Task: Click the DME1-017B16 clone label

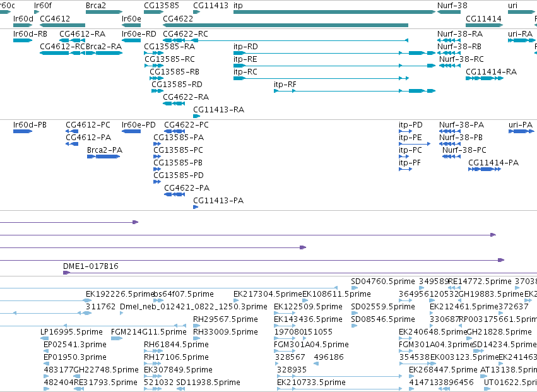Action: [x=91, y=266]
